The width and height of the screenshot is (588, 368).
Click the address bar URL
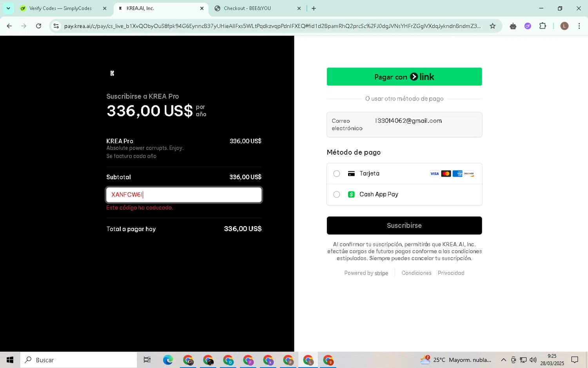pyautogui.click(x=272, y=26)
